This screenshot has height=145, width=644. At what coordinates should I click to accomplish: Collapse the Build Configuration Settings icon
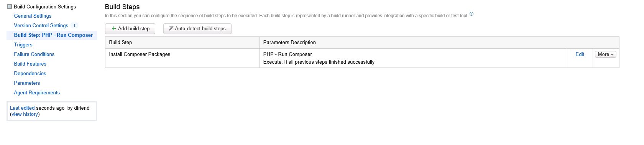(10, 7)
